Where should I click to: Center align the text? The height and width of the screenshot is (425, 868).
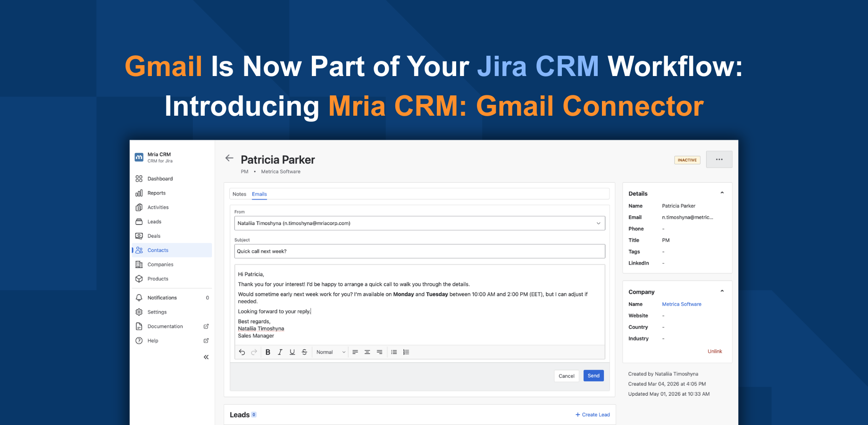(367, 352)
